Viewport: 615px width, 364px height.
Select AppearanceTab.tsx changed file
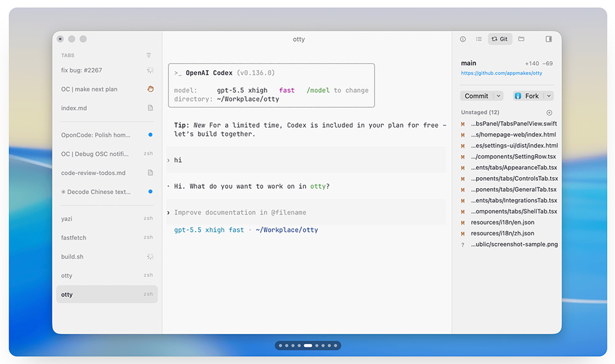click(x=509, y=167)
